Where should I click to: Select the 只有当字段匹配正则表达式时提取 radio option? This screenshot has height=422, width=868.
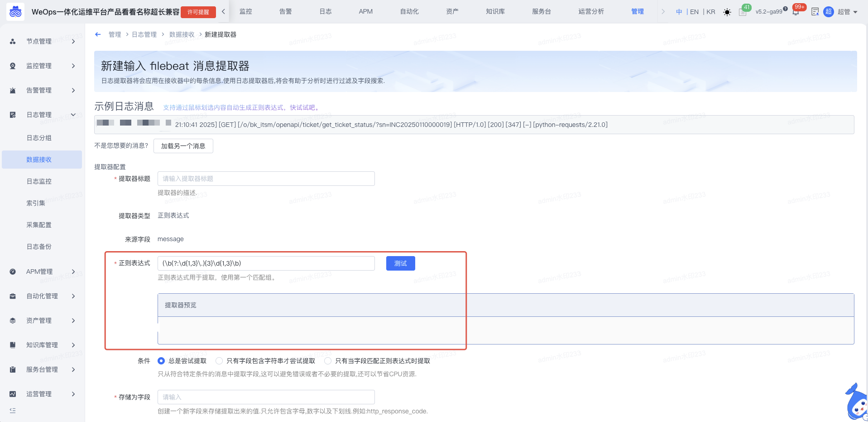click(328, 361)
